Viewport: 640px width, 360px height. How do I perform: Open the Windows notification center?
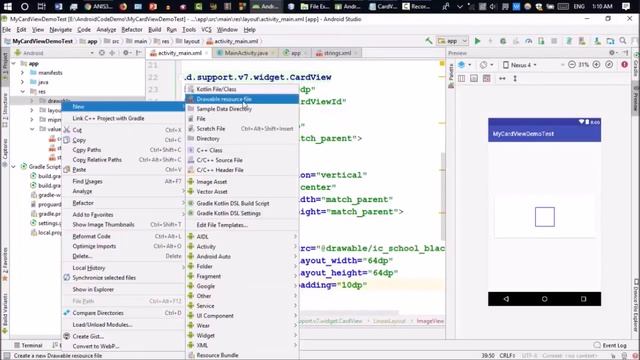coord(626,6)
